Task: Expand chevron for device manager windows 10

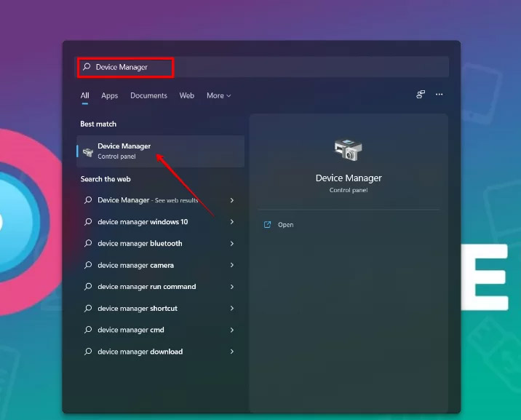Action: pyautogui.click(x=232, y=222)
